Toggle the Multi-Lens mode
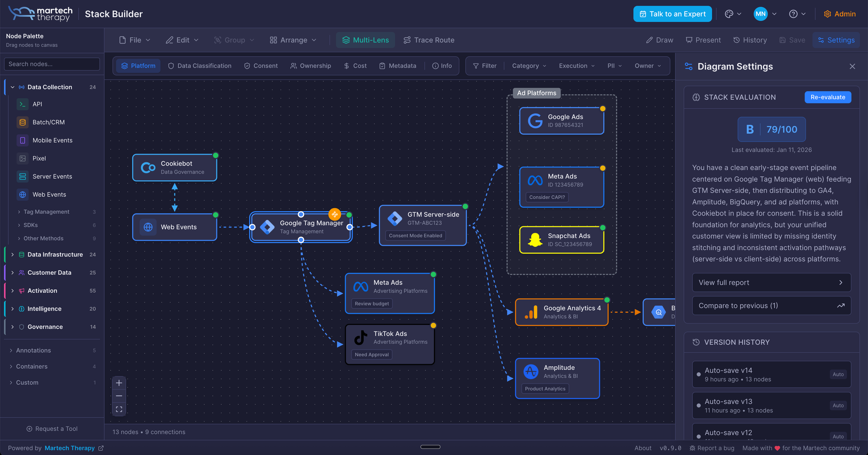Image resolution: width=868 pixels, height=455 pixels. point(365,40)
